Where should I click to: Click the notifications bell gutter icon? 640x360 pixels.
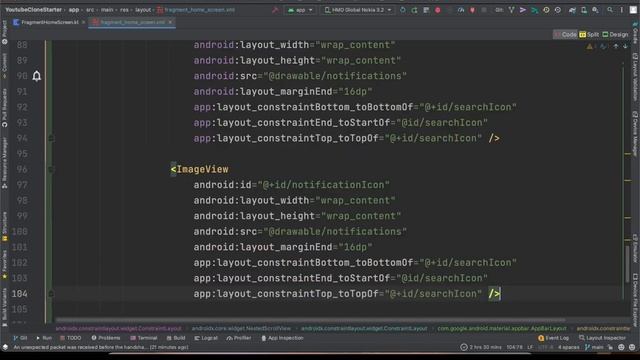pyautogui.click(x=37, y=76)
